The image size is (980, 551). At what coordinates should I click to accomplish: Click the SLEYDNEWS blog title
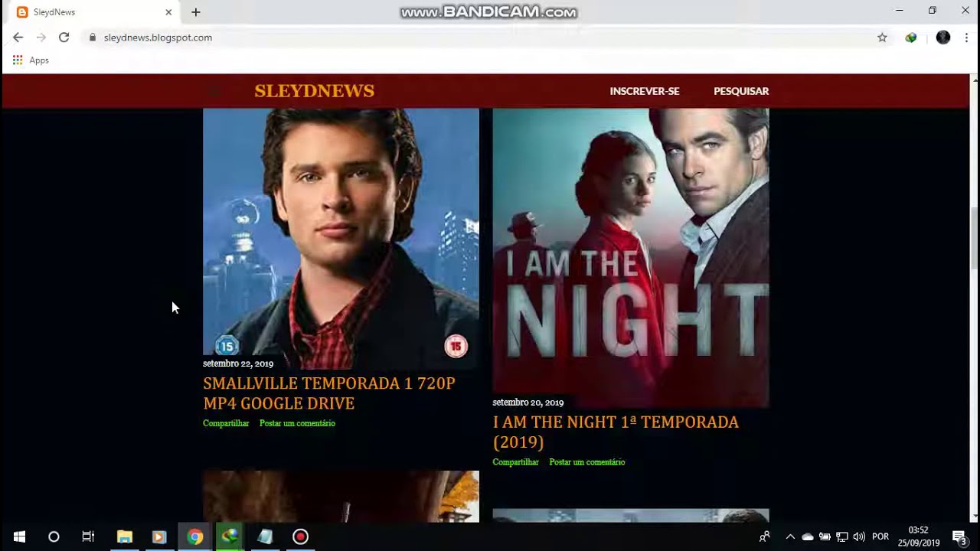point(315,91)
